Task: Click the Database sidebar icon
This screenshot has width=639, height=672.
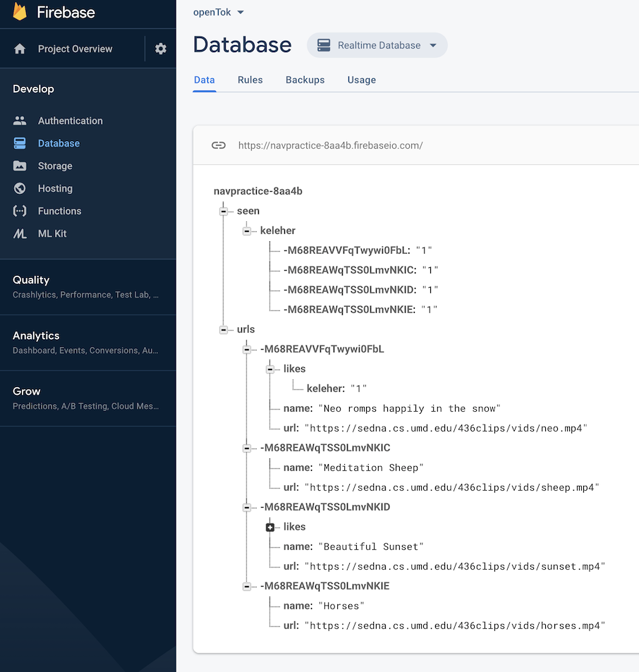Action: coord(20,143)
